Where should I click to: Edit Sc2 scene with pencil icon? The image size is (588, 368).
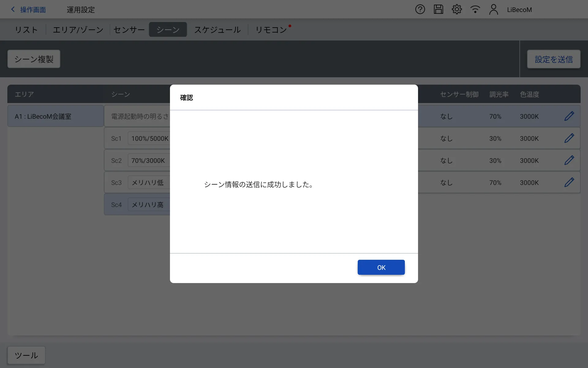coord(569,160)
